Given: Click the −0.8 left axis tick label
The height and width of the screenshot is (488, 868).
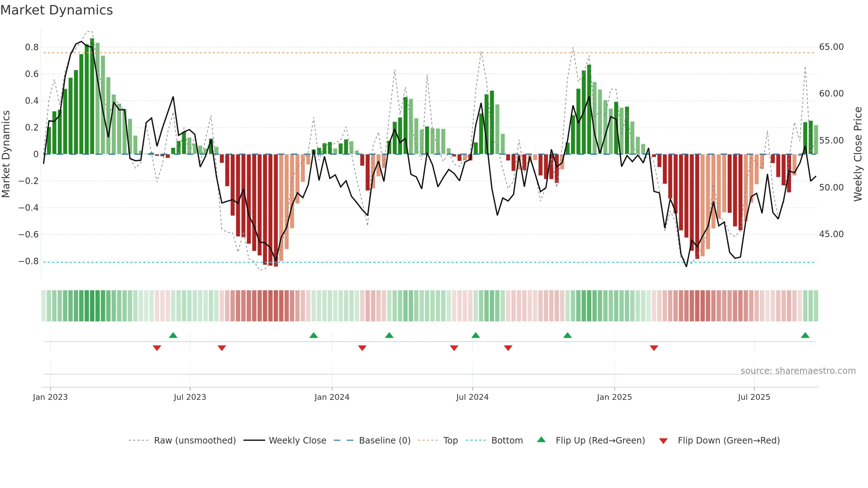Looking at the screenshot, I should tap(29, 261).
